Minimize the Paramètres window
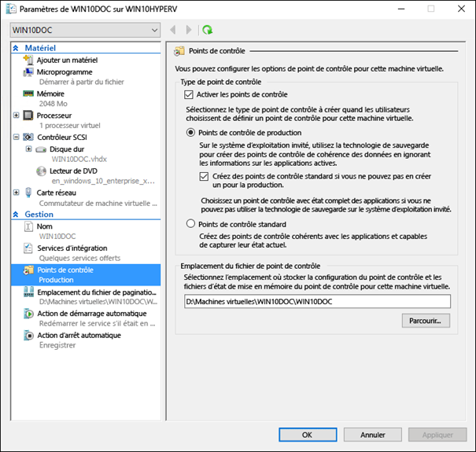The width and height of the screenshot is (476, 452). tap(401, 9)
